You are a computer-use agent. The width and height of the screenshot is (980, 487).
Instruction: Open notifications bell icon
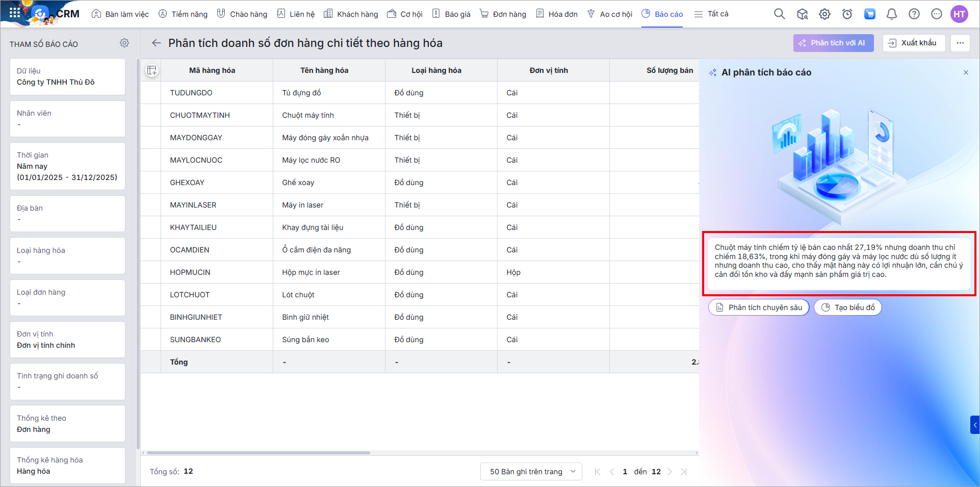[891, 14]
